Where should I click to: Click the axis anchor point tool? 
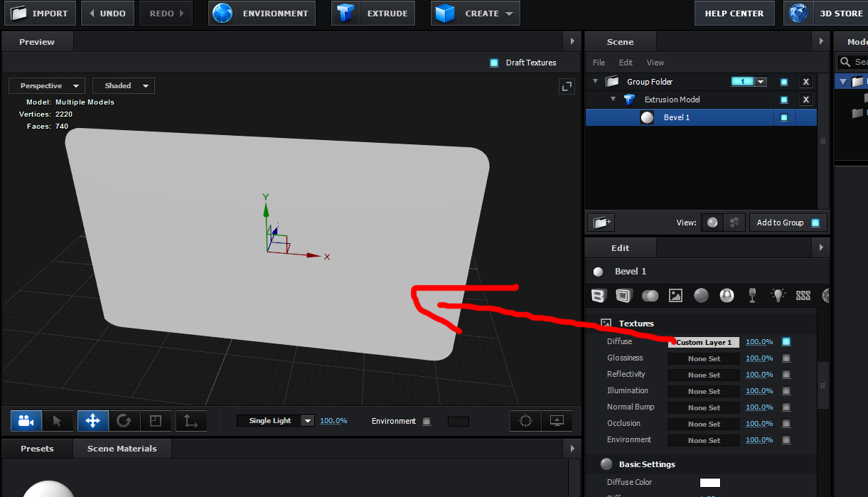[191, 421]
